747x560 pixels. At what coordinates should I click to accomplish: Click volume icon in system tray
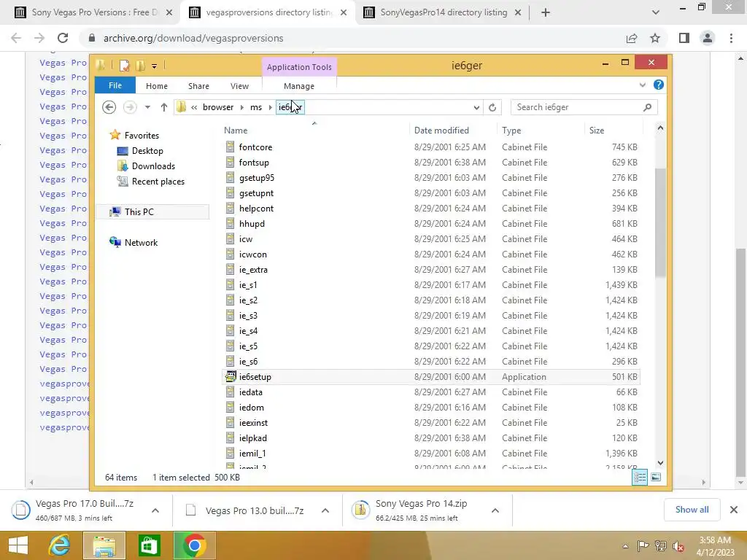(x=678, y=546)
